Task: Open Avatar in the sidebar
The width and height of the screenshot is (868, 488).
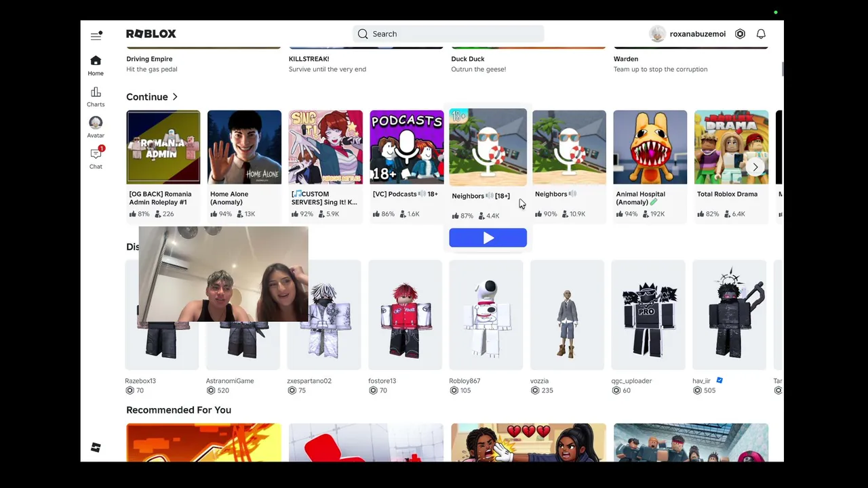Action: [96, 127]
